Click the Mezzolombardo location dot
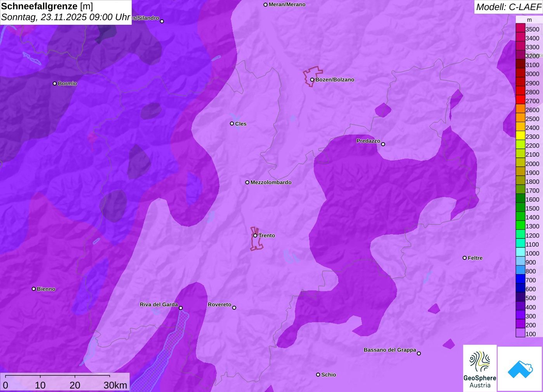 [247, 182]
